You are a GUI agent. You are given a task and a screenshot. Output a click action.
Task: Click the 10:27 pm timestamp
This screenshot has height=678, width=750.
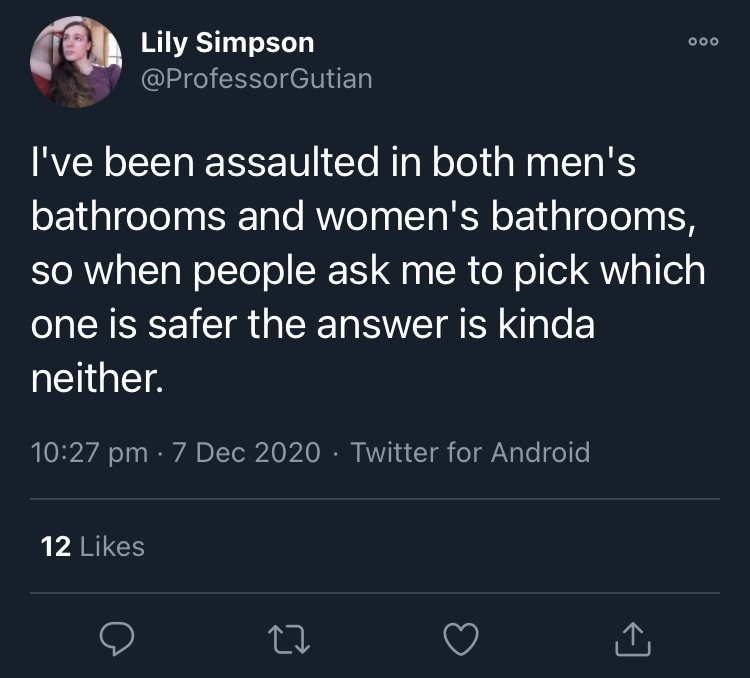click(x=89, y=452)
